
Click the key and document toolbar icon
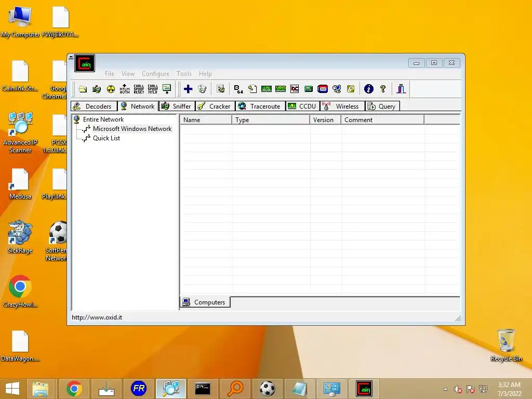tap(252, 89)
